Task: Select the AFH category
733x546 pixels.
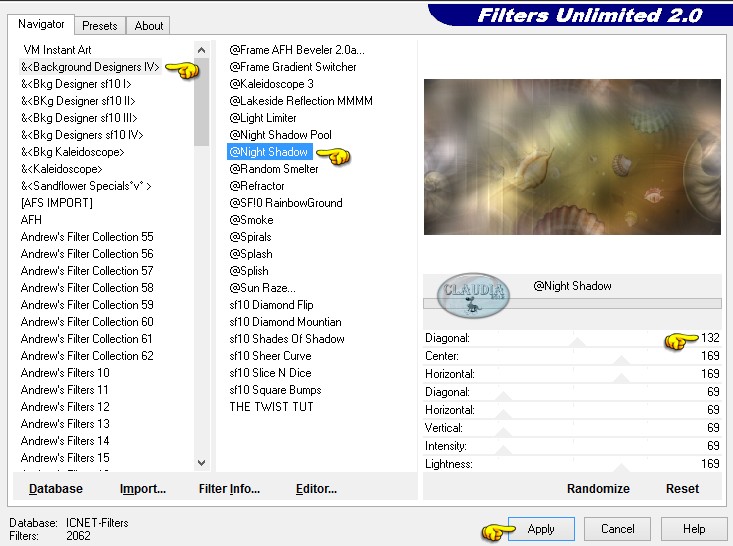Action: [31, 220]
